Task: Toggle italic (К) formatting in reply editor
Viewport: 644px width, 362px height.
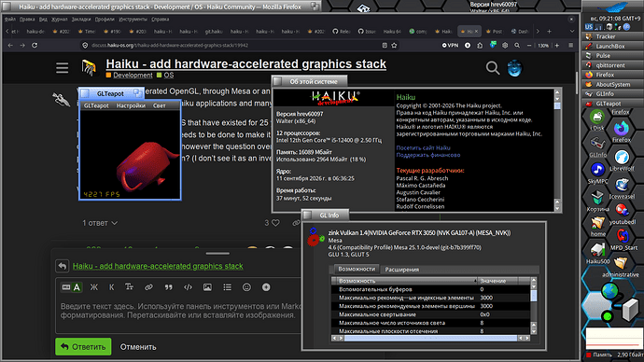Action: pos(111,287)
